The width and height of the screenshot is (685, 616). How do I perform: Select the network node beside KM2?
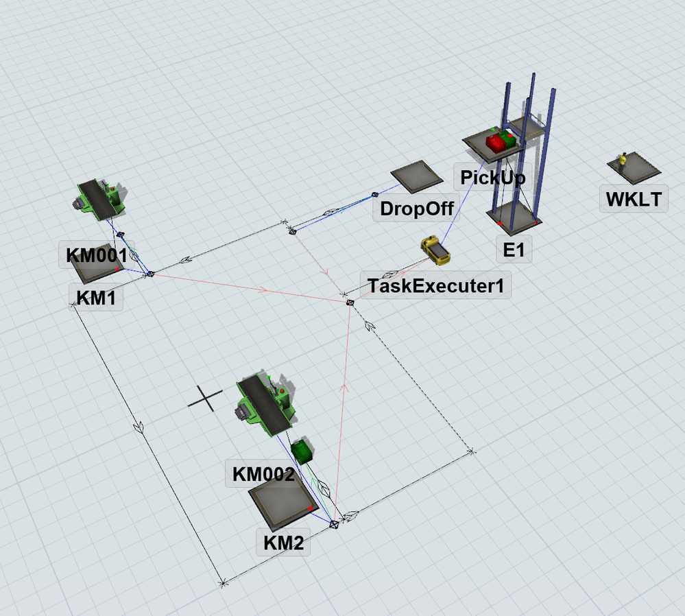334,524
